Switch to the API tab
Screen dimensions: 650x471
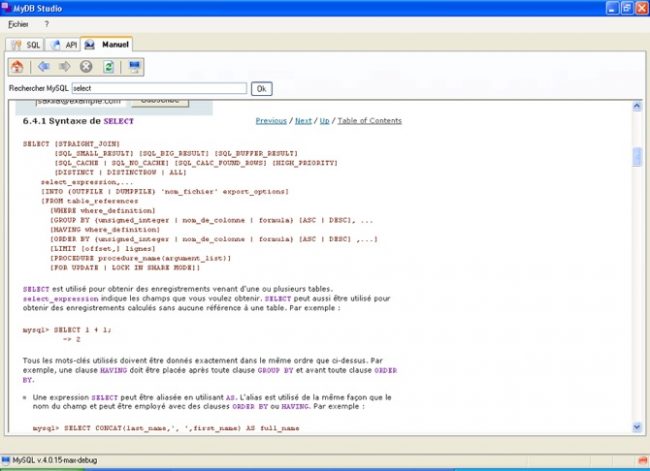pyautogui.click(x=63, y=45)
